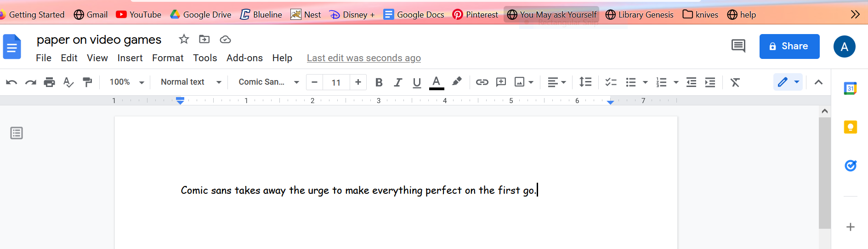The width and height of the screenshot is (868, 249).
Task: Decrease font size with minus button
Action: point(314,82)
